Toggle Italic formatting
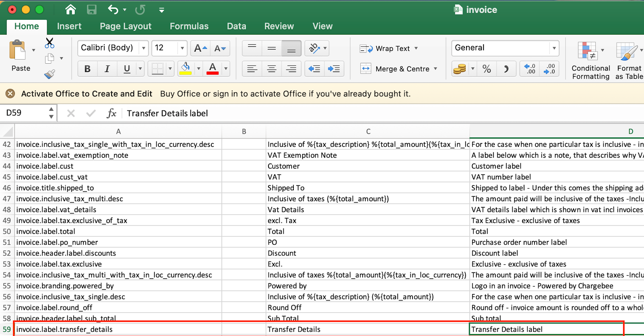The image size is (644, 336). click(107, 69)
